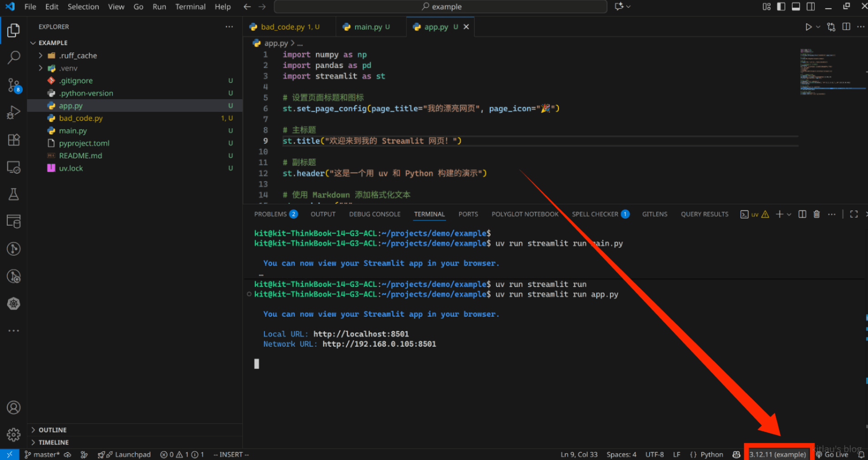Click the Go Live status button
This screenshot has width=868, height=460.
pos(832,455)
